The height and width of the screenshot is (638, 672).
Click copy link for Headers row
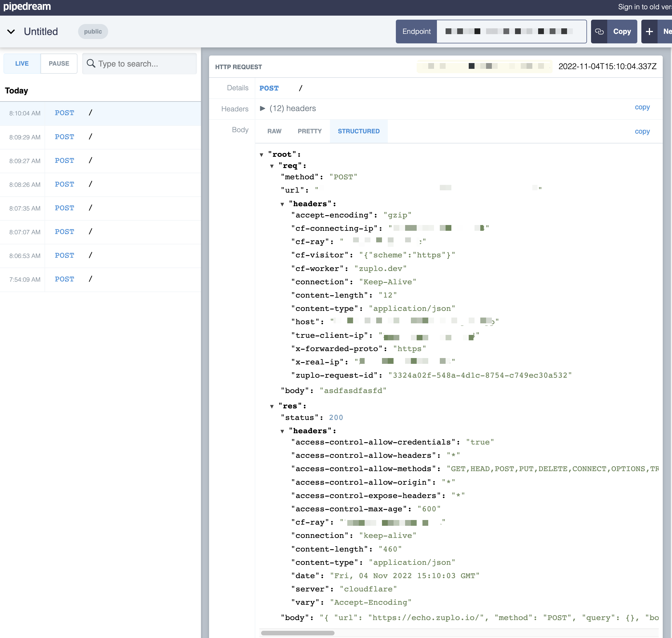tap(642, 108)
